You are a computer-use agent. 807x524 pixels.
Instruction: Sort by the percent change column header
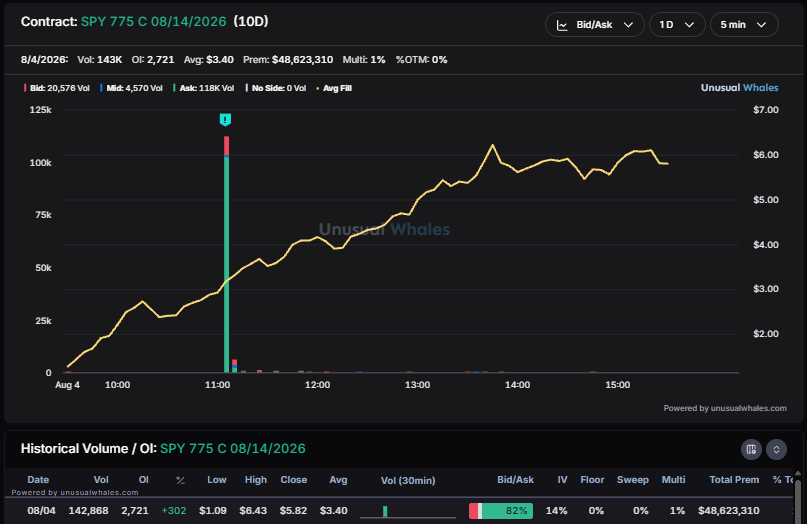pyautogui.click(x=180, y=480)
